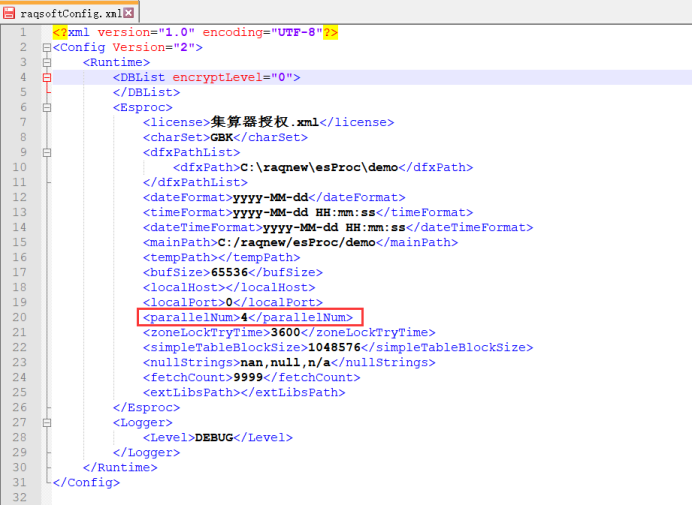This screenshot has height=506, width=692.
Task: Click the closing </DBList> tag
Action: click(147, 93)
